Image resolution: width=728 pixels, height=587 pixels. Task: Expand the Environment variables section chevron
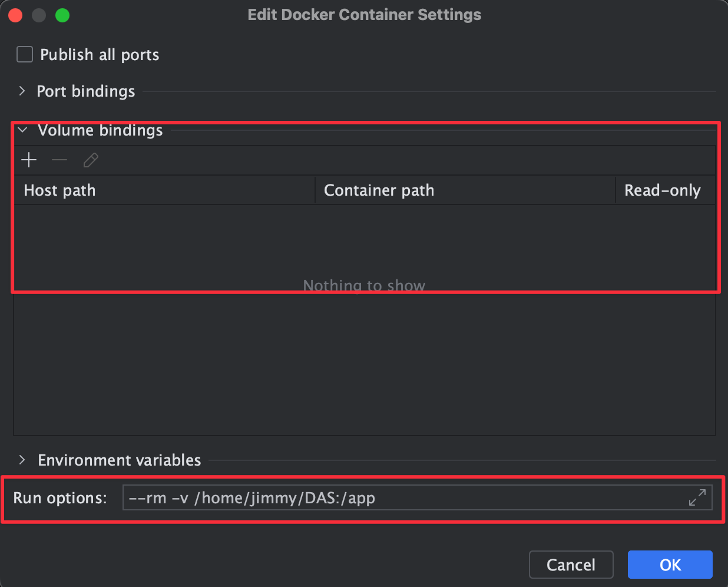click(22, 460)
